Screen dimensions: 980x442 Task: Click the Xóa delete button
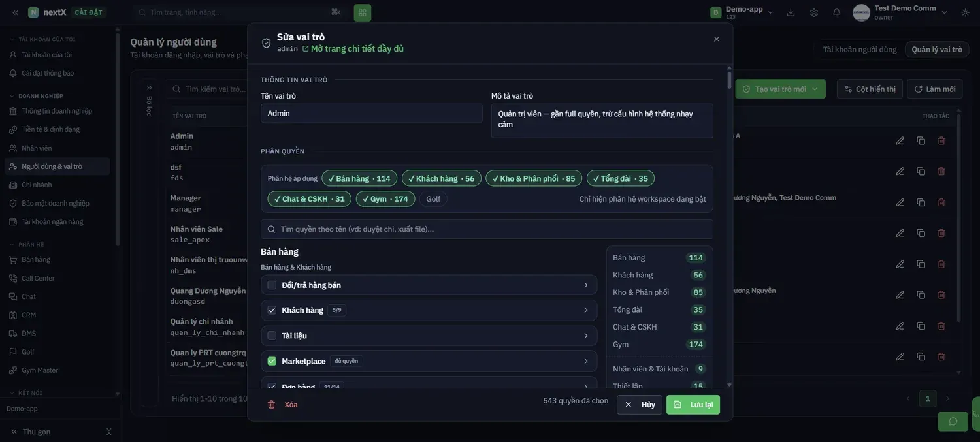282,405
